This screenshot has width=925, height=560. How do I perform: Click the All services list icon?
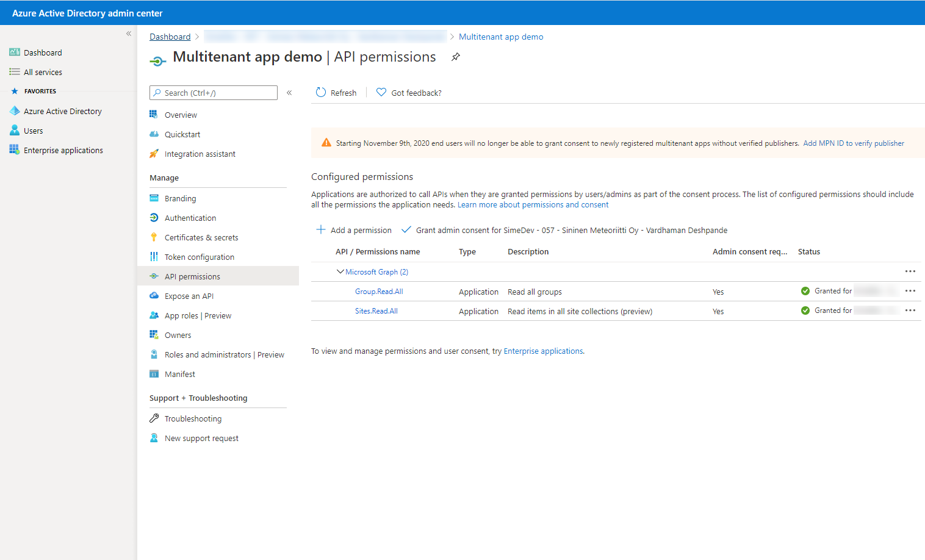coord(15,72)
